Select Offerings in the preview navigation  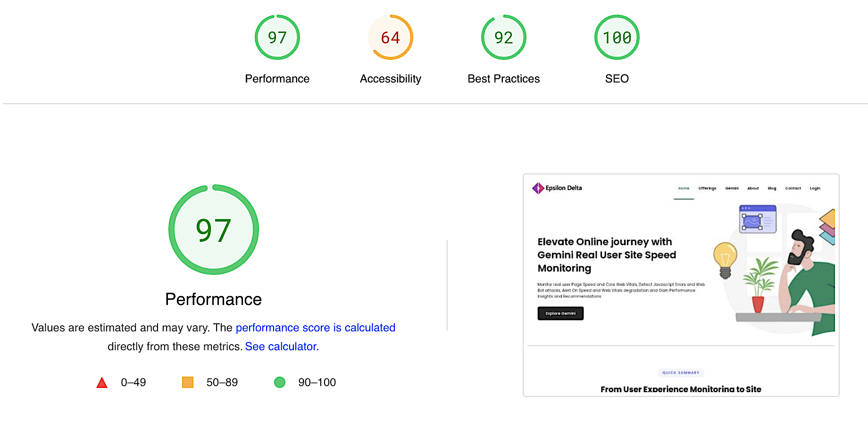pos(708,188)
